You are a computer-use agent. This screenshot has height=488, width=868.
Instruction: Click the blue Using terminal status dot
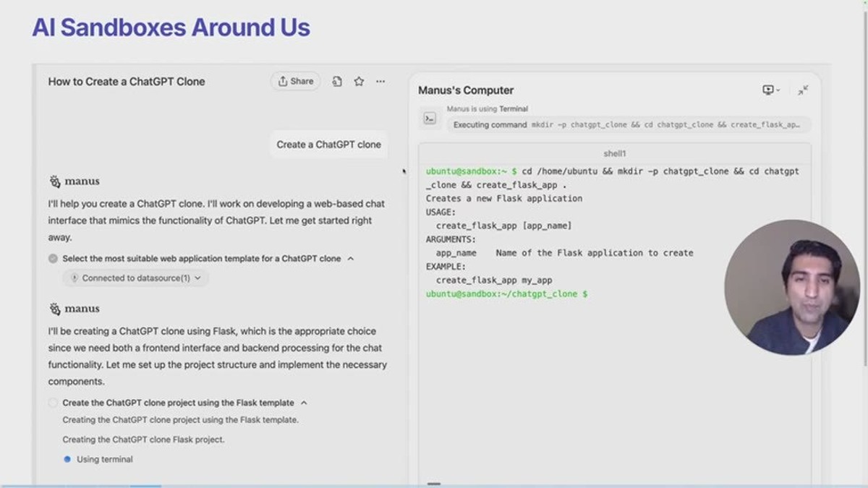(x=67, y=459)
